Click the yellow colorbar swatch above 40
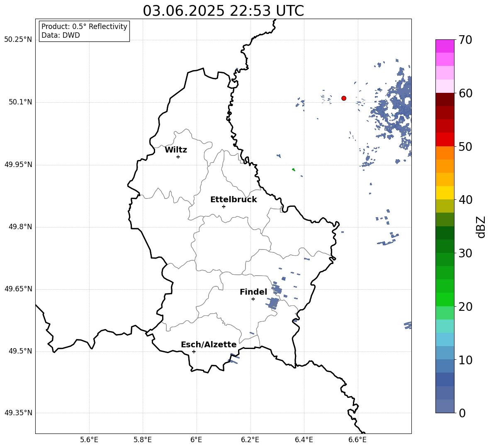 [445, 193]
